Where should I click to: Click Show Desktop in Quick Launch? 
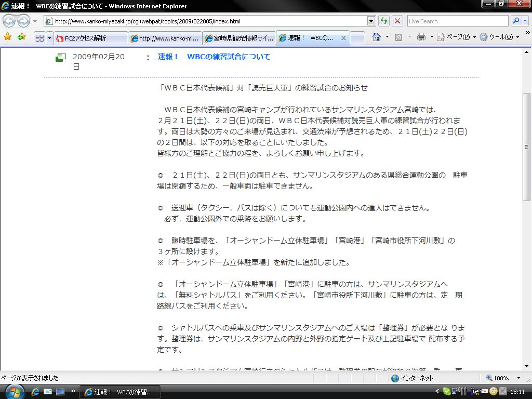pos(60,392)
